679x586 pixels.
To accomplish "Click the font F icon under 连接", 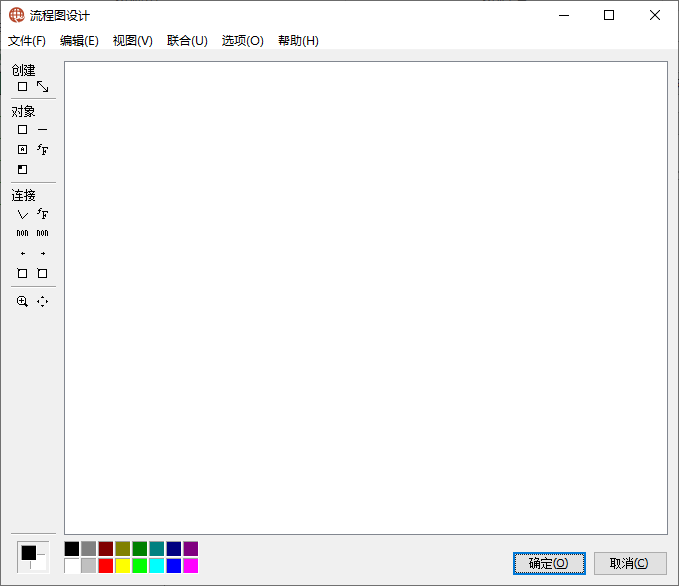I will tap(42, 214).
